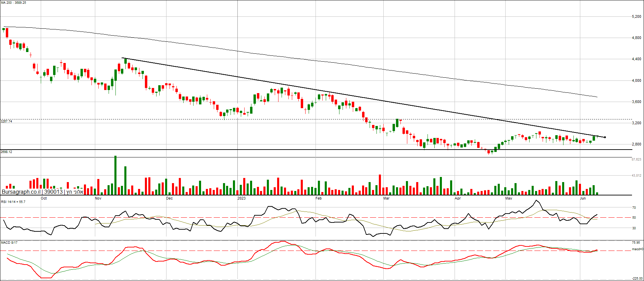Click the 2023 date label

tap(241, 198)
